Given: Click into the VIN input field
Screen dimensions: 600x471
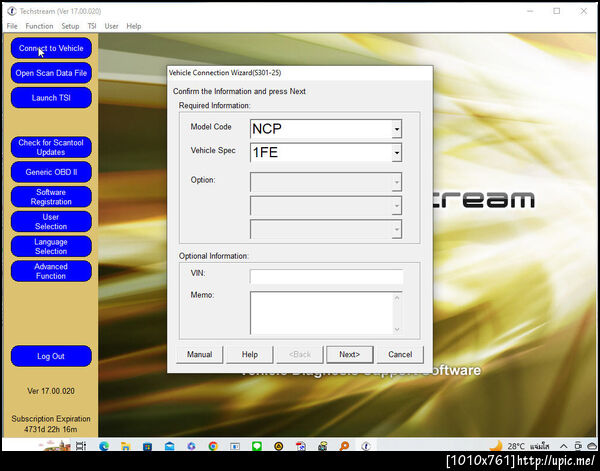Looking at the screenshot, I should click(x=326, y=276).
